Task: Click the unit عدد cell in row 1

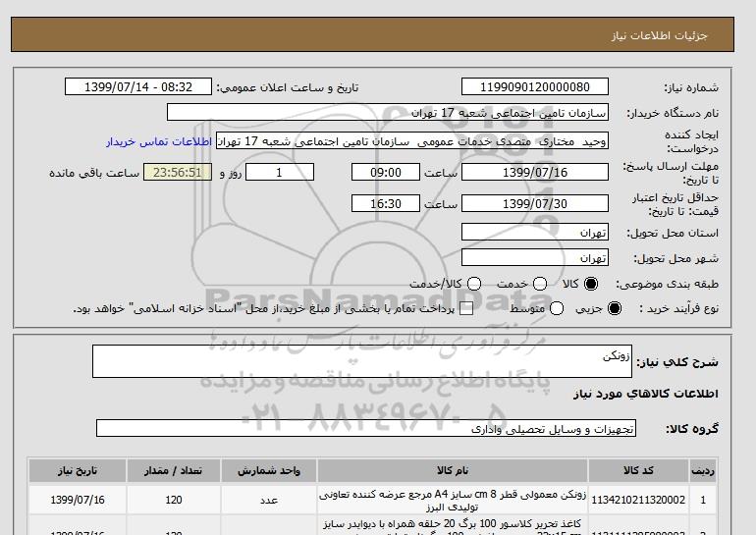Action: coord(269,501)
